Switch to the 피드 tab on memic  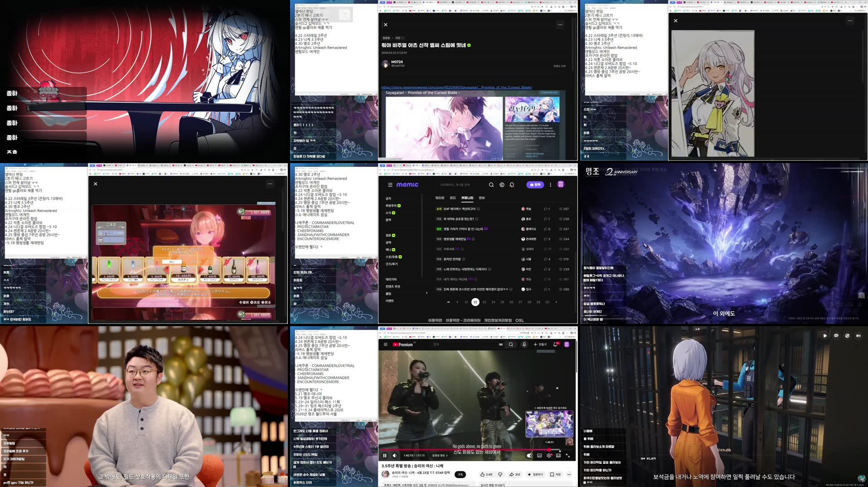(453, 198)
